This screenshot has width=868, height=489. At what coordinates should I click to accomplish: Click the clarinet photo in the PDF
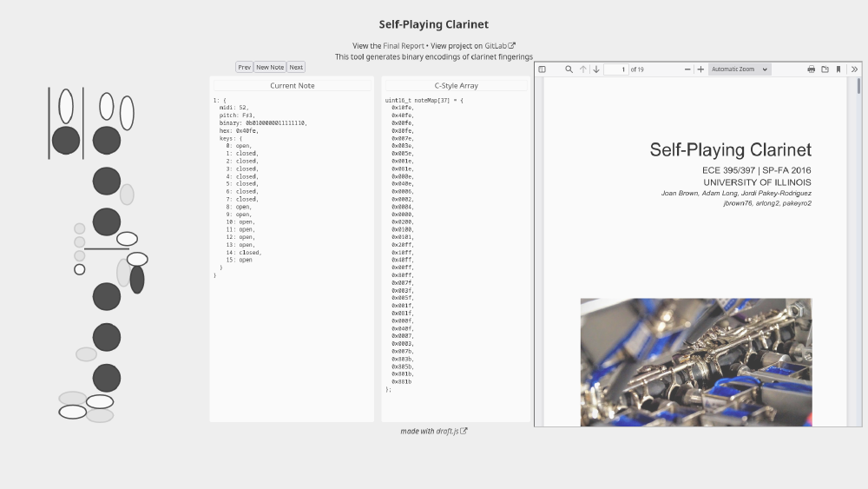[x=696, y=362]
